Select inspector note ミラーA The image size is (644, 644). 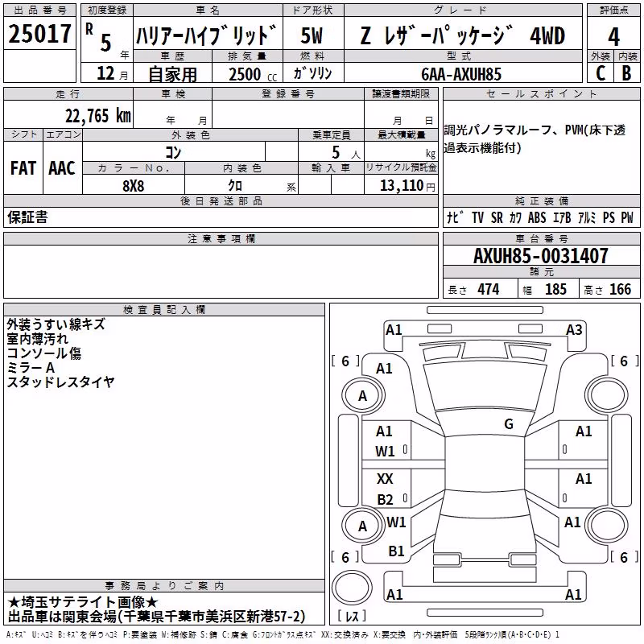point(31,368)
